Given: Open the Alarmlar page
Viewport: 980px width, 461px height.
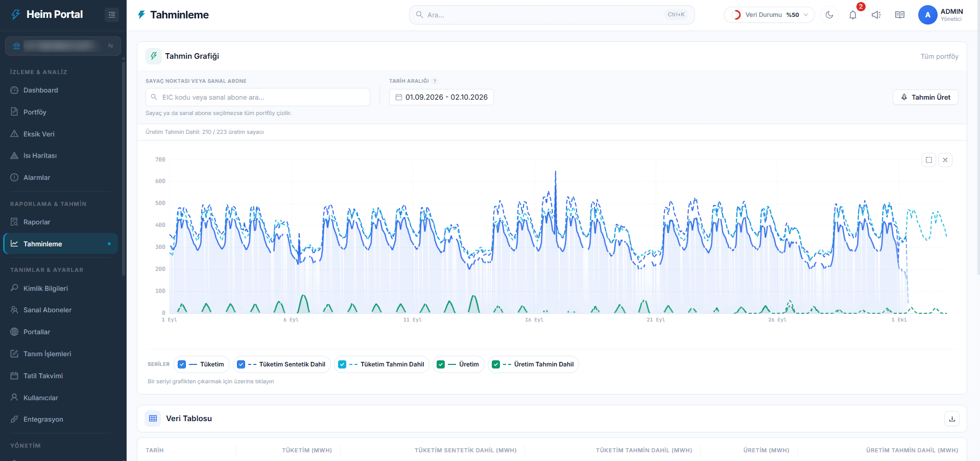Looking at the screenshot, I should [60, 178].
